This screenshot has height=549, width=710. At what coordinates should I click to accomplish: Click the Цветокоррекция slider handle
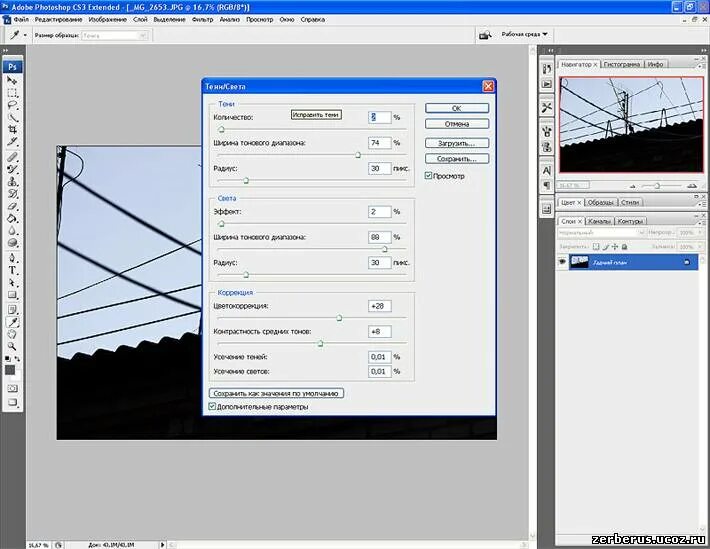pyautogui.click(x=339, y=318)
